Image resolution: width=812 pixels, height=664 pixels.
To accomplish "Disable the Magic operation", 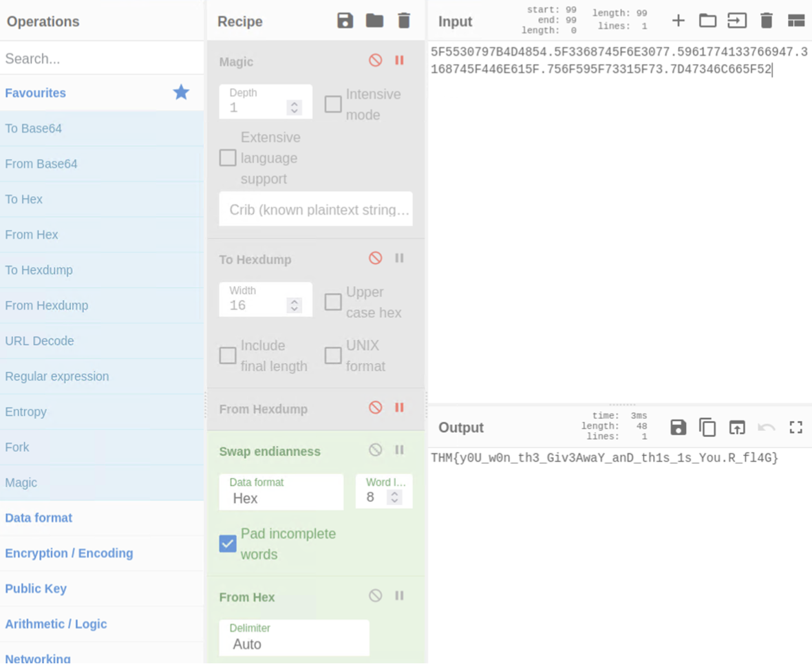I will pyautogui.click(x=375, y=61).
